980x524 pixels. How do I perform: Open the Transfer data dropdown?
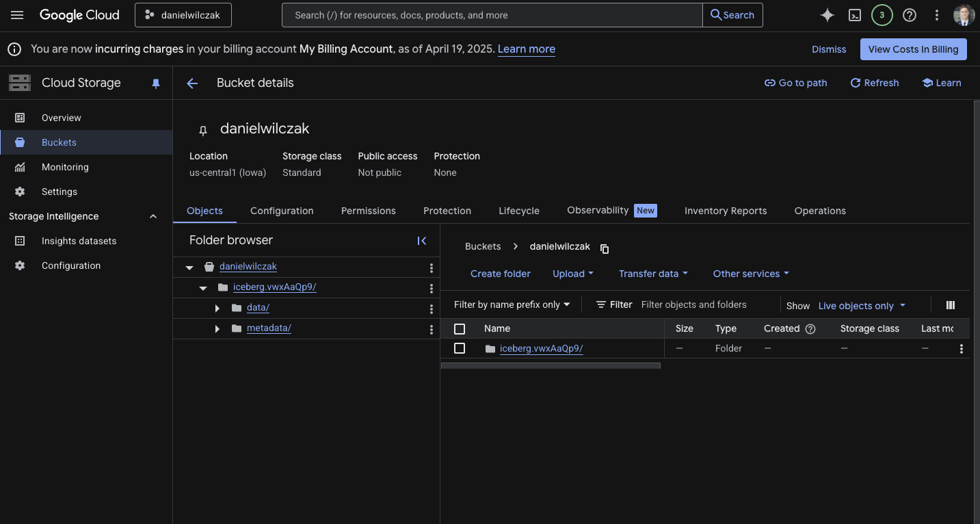click(653, 274)
